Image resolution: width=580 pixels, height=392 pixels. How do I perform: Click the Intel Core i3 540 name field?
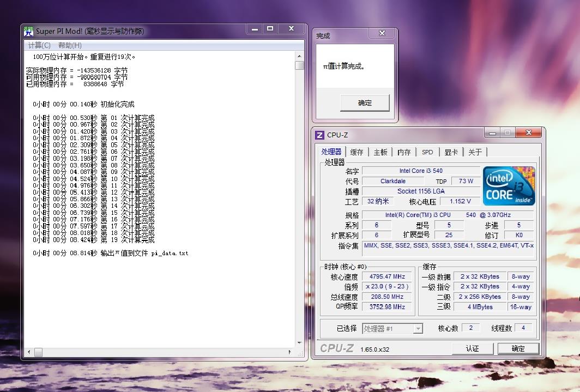(421, 171)
